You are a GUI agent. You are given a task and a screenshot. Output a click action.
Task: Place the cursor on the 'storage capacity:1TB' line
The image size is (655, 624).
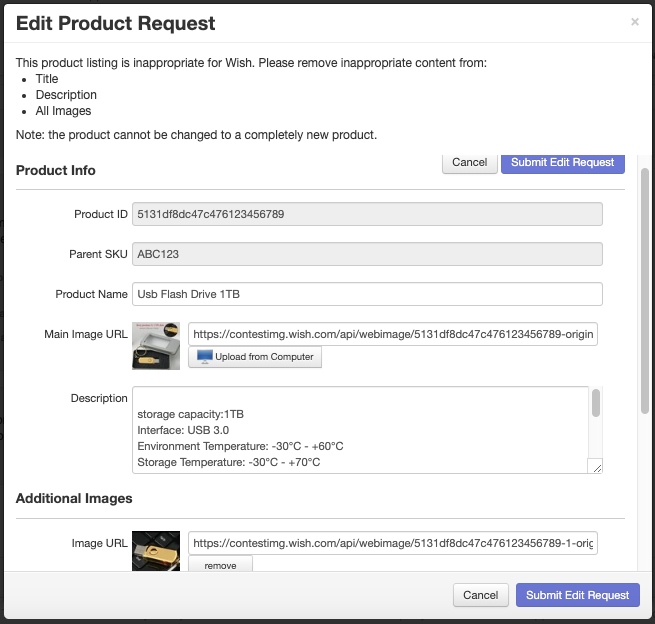(x=191, y=414)
